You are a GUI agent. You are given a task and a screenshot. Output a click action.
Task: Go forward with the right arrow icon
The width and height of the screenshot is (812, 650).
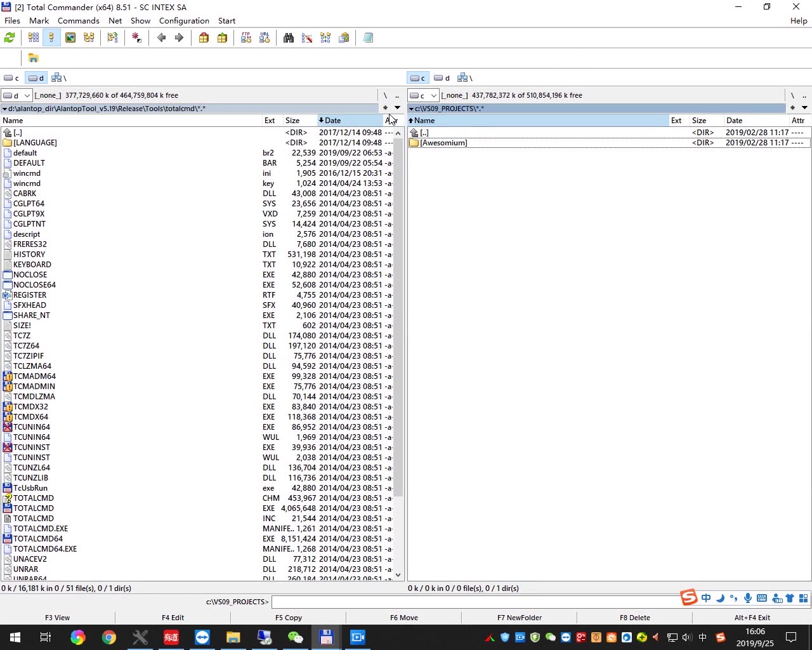click(179, 38)
